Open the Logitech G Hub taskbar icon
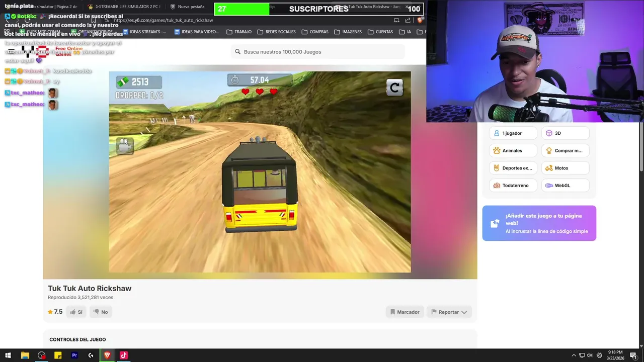644x362 pixels. coord(91,355)
